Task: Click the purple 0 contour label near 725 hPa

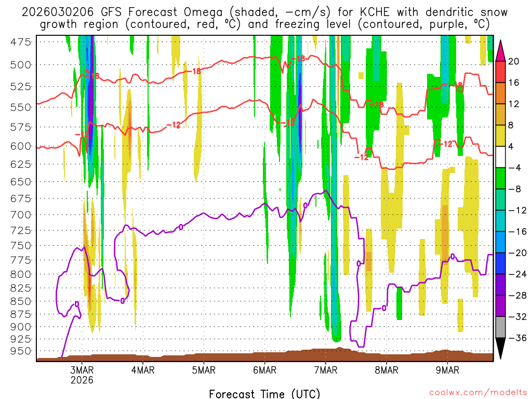Action: [181, 227]
